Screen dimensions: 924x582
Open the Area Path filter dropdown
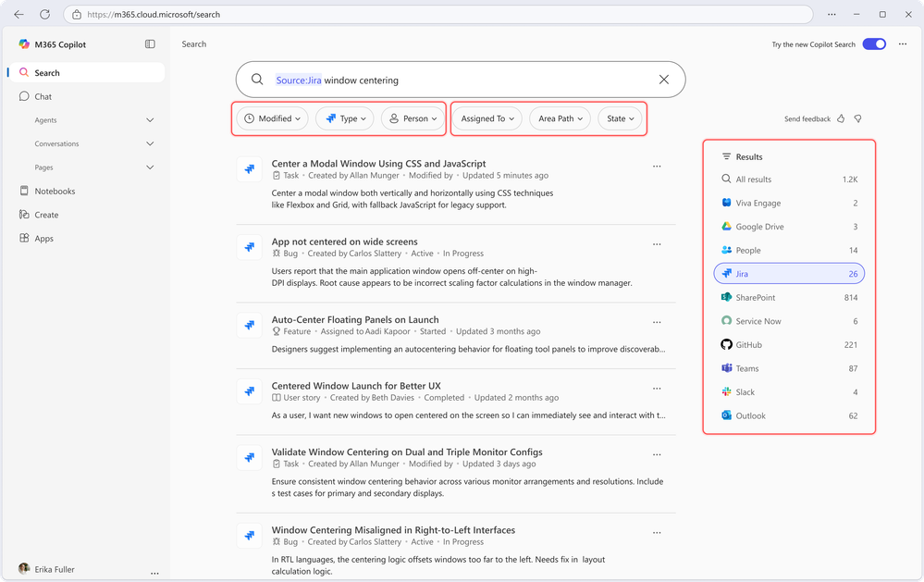click(561, 118)
